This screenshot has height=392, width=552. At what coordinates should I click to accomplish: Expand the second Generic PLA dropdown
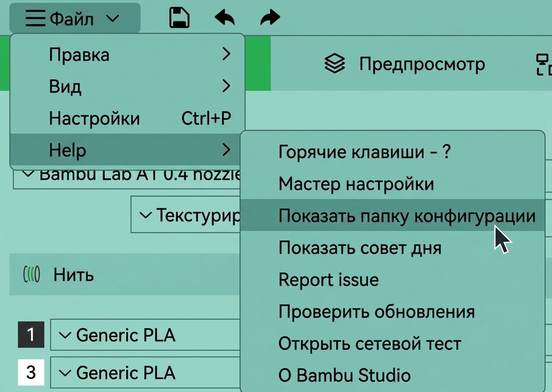click(145, 372)
